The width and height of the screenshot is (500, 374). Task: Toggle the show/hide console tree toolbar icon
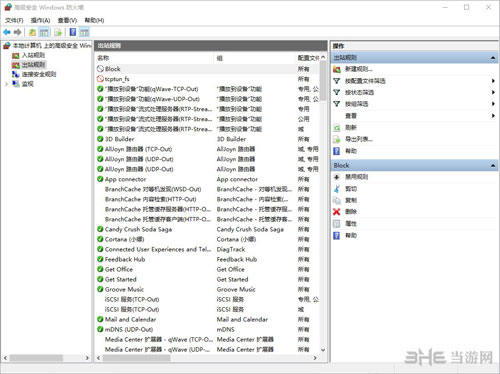[44, 32]
